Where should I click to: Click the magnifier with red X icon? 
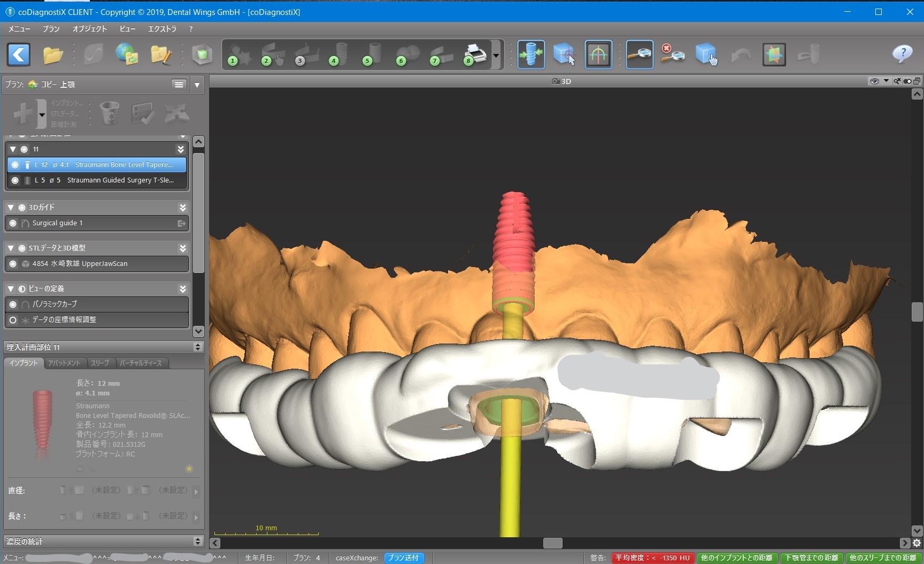[x=672, y=55]
